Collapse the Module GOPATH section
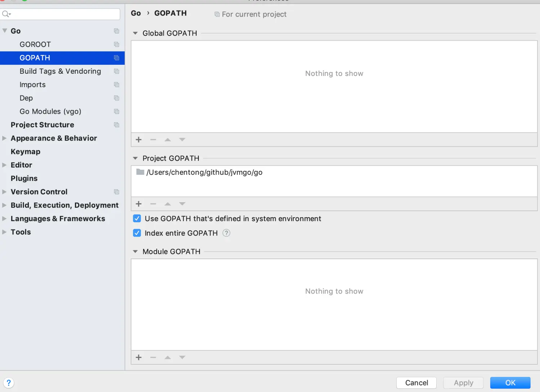The width and height of the screenshot is (540, 392). point(135,252)
